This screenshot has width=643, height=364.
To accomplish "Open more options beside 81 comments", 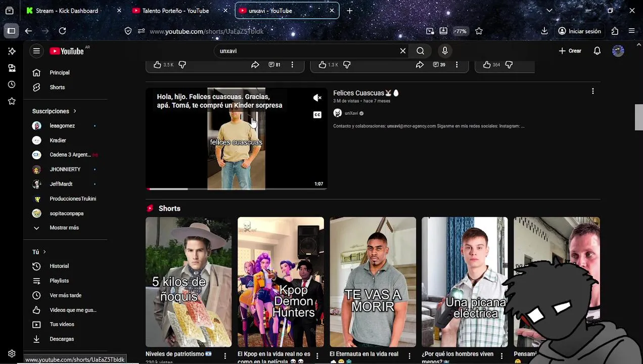I will tap(292, 65).
